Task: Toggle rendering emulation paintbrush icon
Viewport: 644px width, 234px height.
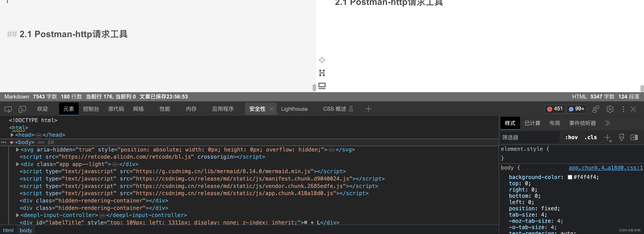Action: pyautogui.click(x=621, y=137)
